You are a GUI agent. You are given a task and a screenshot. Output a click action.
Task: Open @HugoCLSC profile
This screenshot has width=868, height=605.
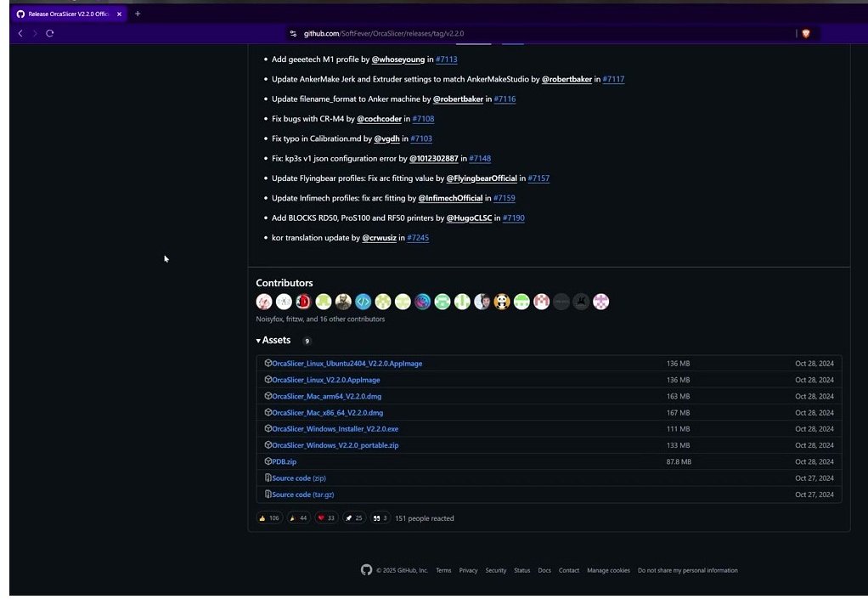click(x=470, y=218)
